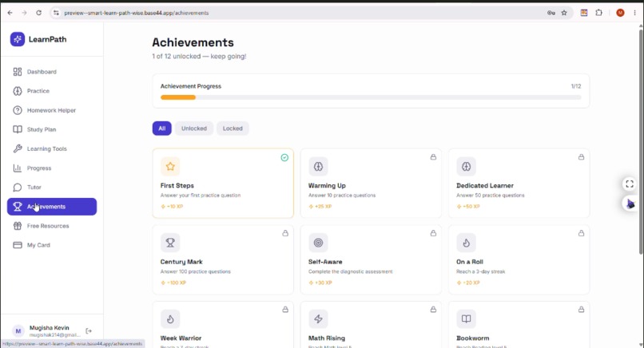Open Learning Tools section
This screenshot has width=644, height=348.
pyautogui.click(x=52, y=148)
